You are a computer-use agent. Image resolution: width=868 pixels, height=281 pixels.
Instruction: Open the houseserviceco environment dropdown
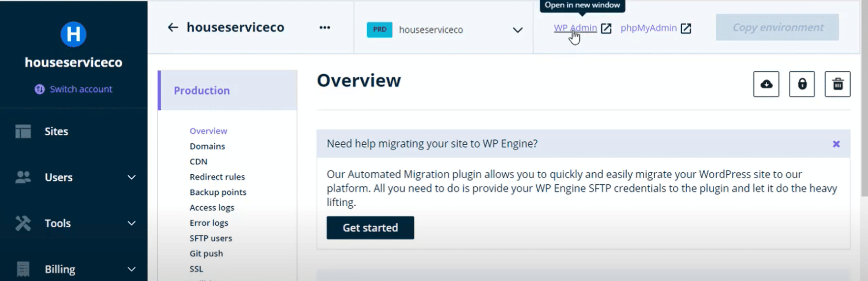point(443,30)
